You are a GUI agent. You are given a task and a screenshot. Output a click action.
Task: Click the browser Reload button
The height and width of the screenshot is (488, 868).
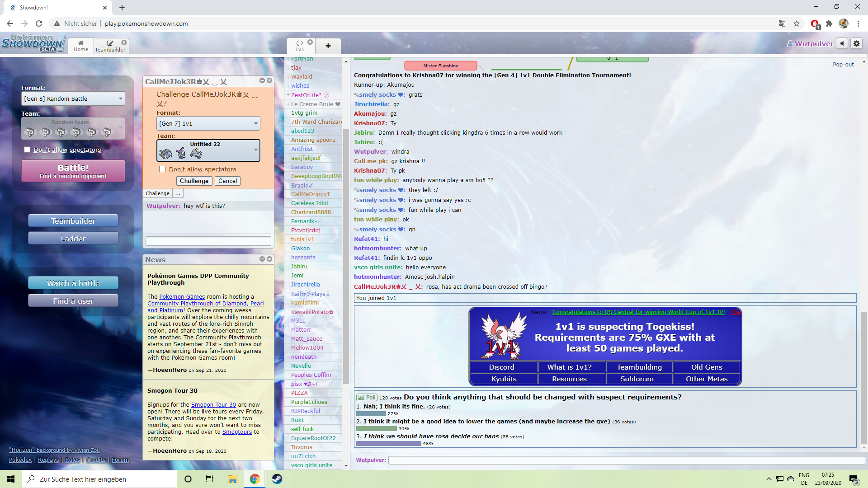(x=39, y=23)
